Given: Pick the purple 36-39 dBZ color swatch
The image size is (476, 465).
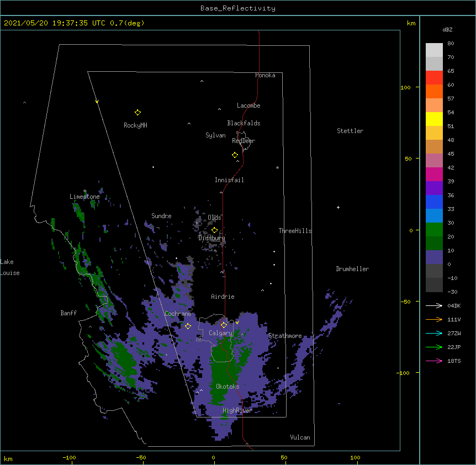Looking at the screenshot, I should [434, 188].
